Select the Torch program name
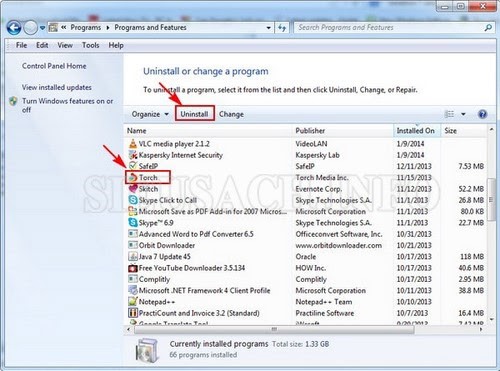This screenshot has width=500, height=371. click(148, 178)
